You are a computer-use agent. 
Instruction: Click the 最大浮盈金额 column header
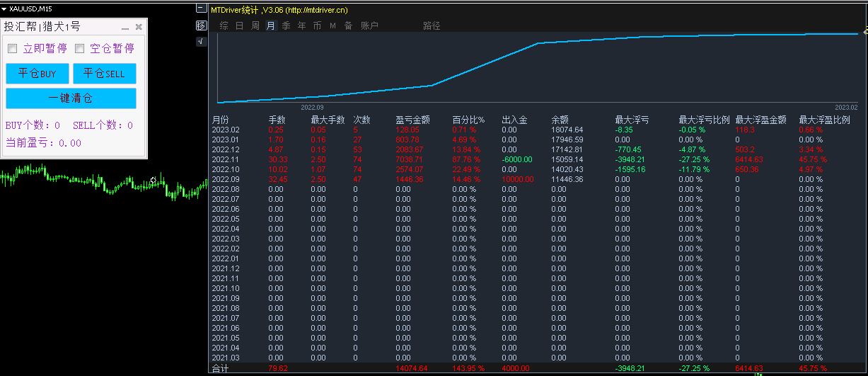[x=761, y=120]
